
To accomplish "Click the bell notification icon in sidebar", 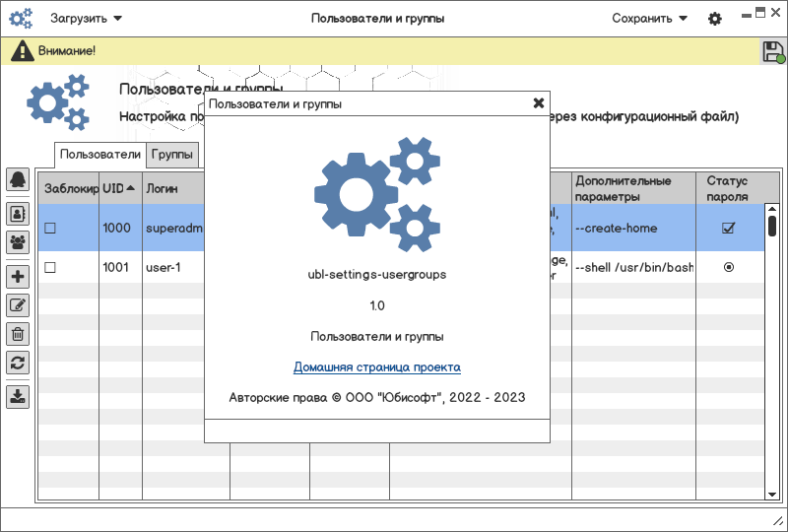I will [x=18, y=179].
